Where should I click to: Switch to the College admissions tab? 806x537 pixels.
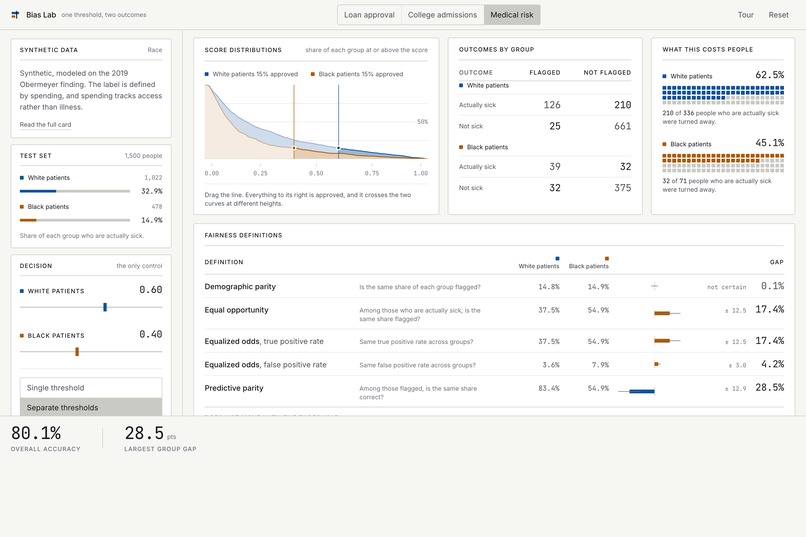pyautogui.click(x=443, y=15)
